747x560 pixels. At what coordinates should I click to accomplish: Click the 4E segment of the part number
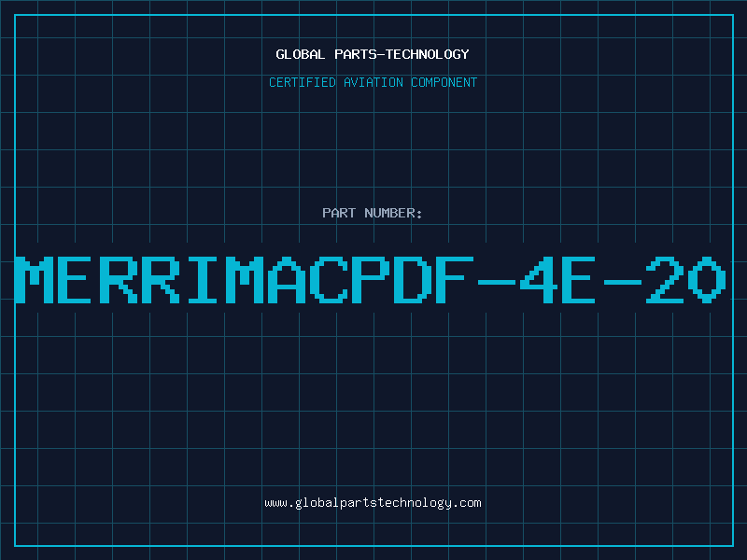pos(557,280)
